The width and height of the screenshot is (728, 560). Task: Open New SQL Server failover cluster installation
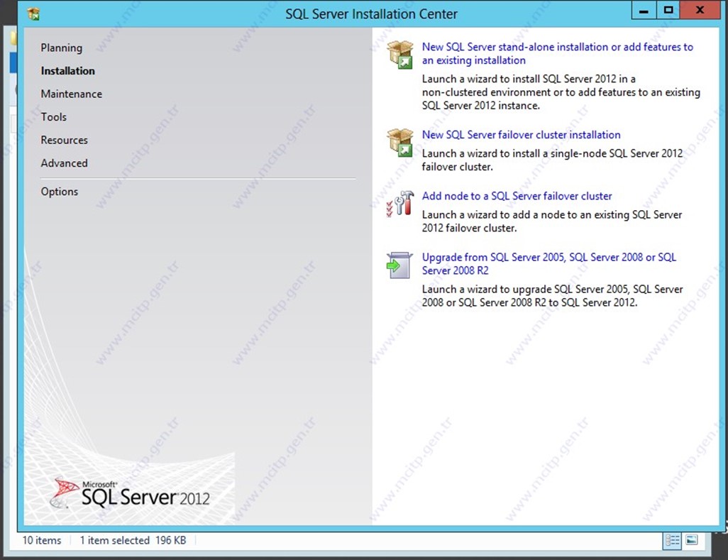click(521, 135)
